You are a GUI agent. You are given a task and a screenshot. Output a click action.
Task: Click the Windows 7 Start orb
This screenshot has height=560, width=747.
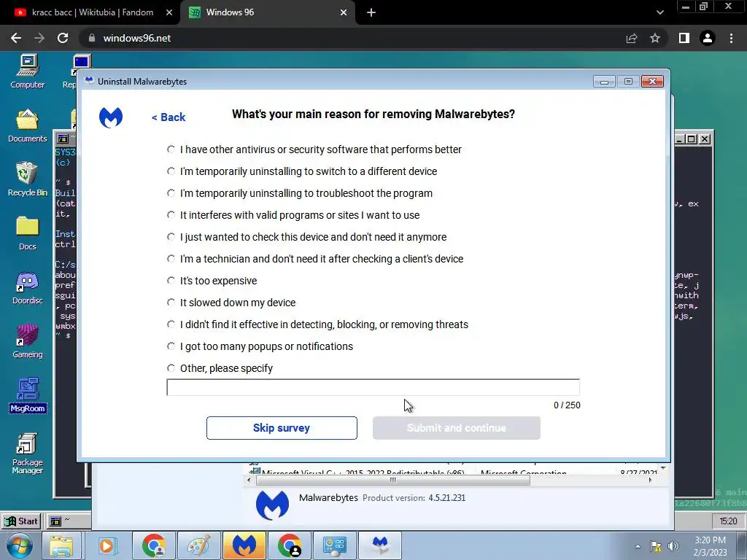[x=20, y=545]
